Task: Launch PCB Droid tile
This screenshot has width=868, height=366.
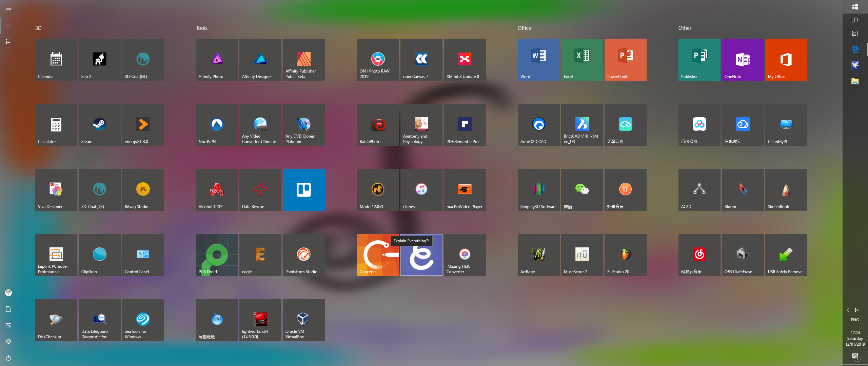Action: pos(217,255)
